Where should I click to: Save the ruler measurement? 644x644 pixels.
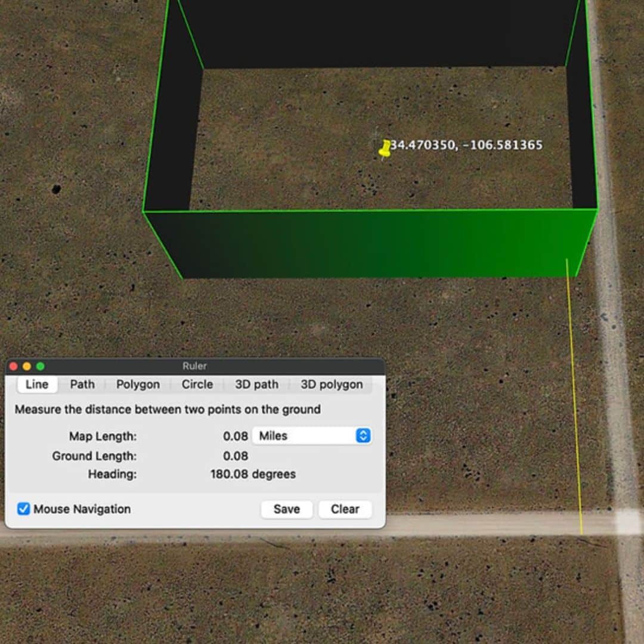287,509
